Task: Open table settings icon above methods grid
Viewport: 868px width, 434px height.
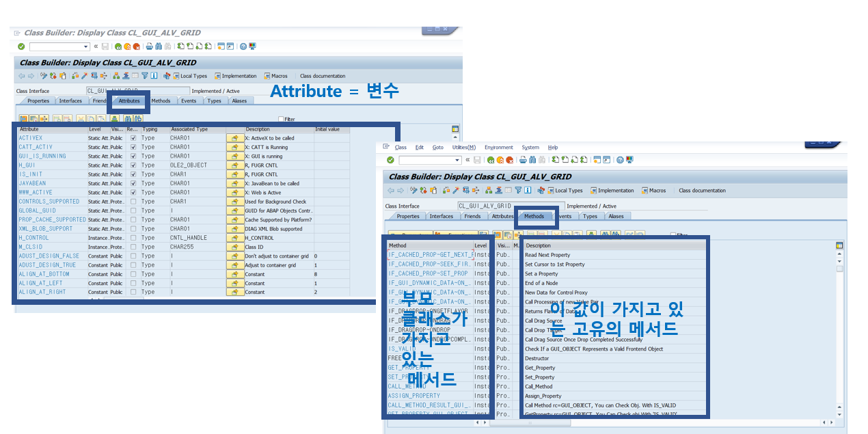Action: 840,245
